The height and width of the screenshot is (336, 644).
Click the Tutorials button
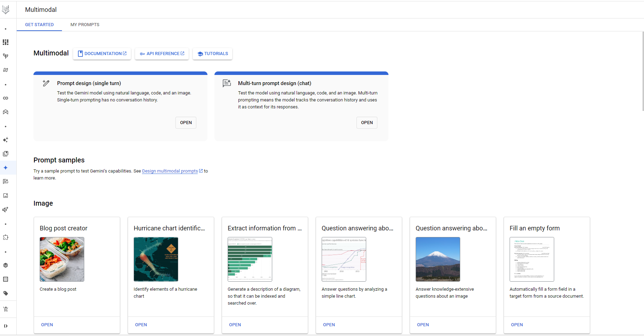click(213, 54)
